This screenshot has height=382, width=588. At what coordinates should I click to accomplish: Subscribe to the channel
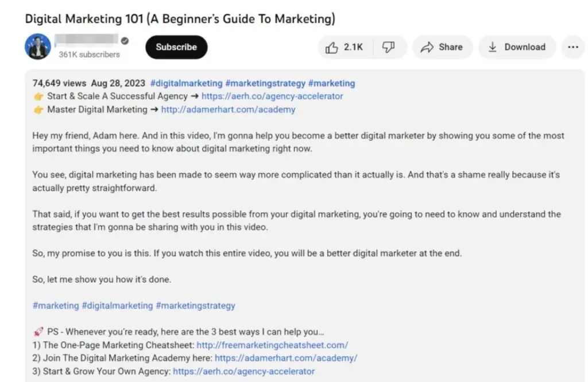176,47
